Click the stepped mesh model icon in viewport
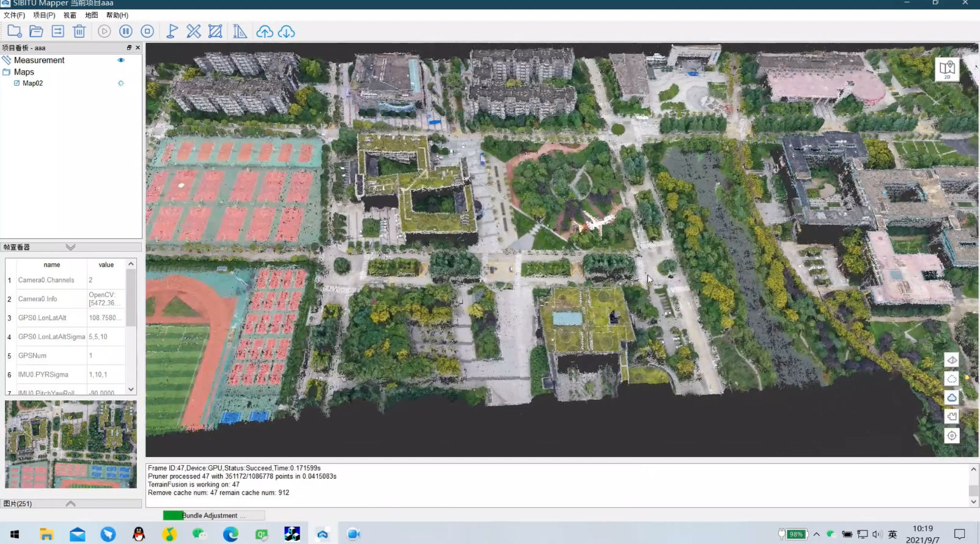This screenshot has width=980, height=544. [x=952, y=417]
